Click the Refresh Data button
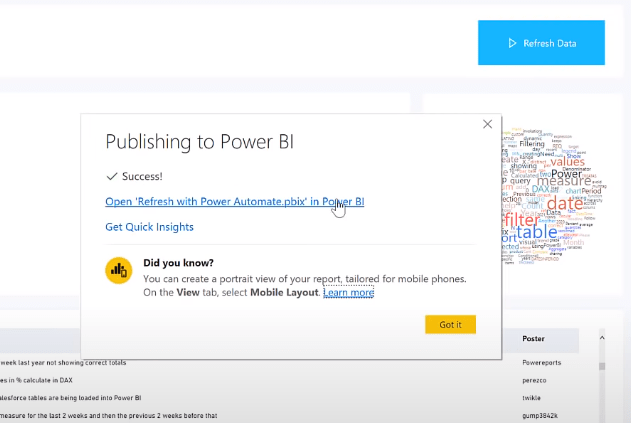 [541, 43]
